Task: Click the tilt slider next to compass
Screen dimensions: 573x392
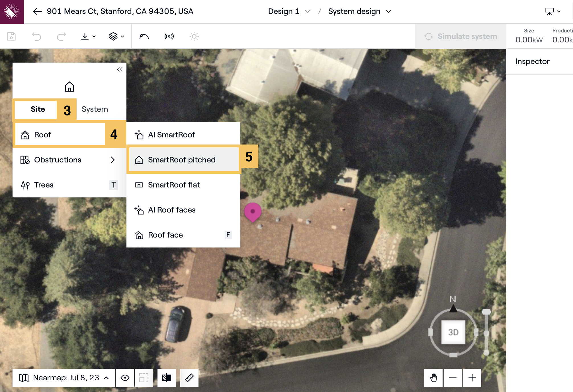Action: (486, 332)
